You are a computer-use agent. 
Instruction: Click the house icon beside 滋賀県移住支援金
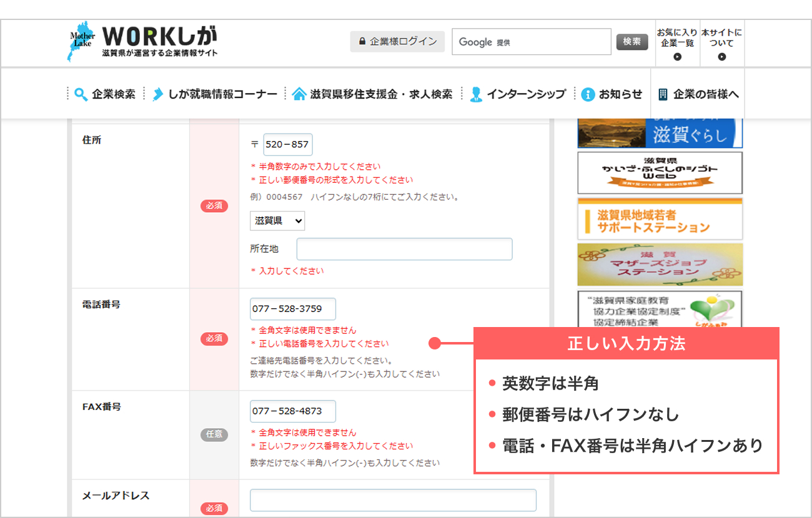coord(299,94)
